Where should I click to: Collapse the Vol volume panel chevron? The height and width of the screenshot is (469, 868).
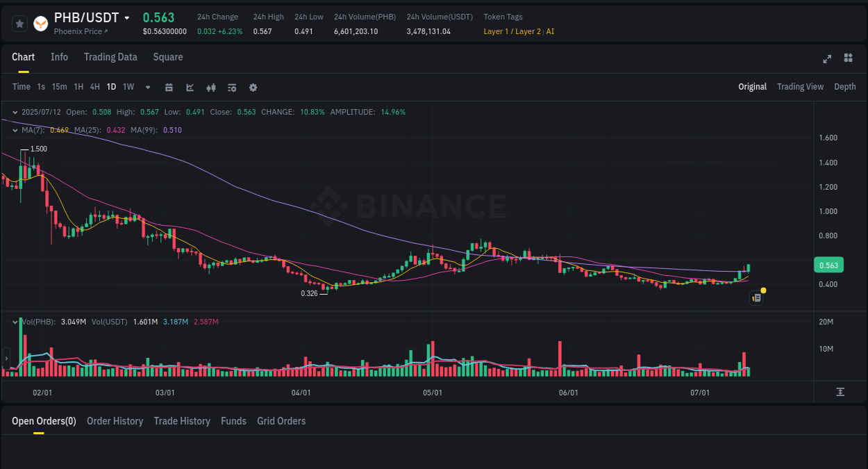14,322
